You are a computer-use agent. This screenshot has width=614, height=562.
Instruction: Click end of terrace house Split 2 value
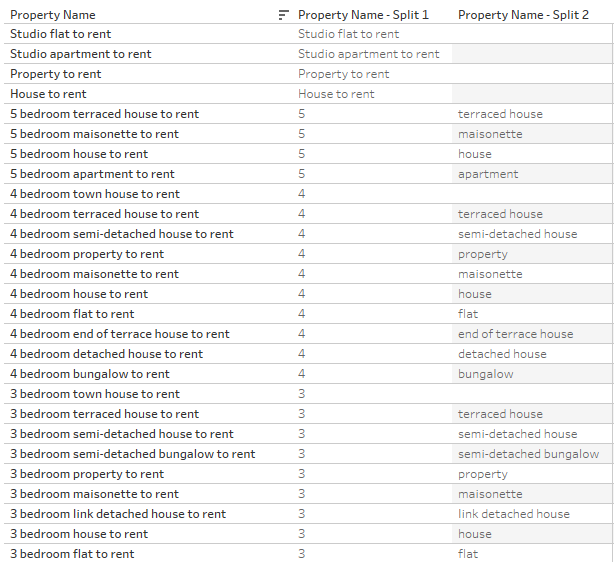coord(516,334)
